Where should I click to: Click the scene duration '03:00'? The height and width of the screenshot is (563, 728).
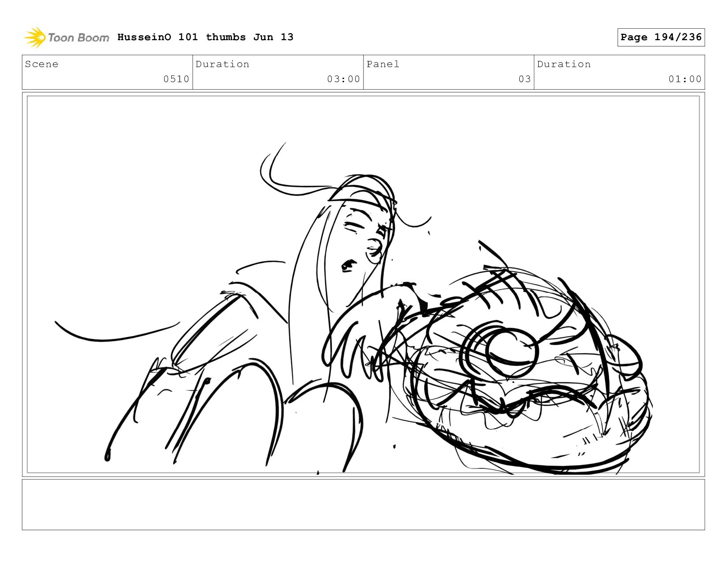[x=344, y=79]
